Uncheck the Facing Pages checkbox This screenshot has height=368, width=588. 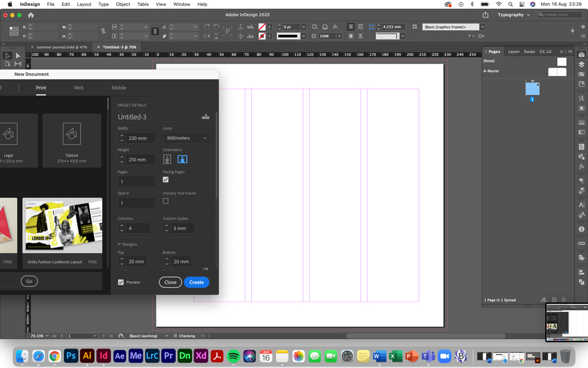[x=165, y=180]
